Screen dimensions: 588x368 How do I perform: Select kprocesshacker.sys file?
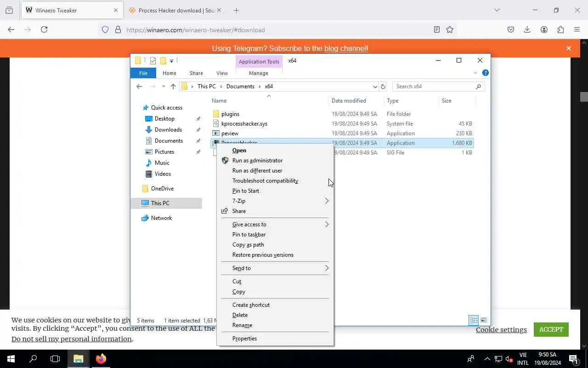244,124
